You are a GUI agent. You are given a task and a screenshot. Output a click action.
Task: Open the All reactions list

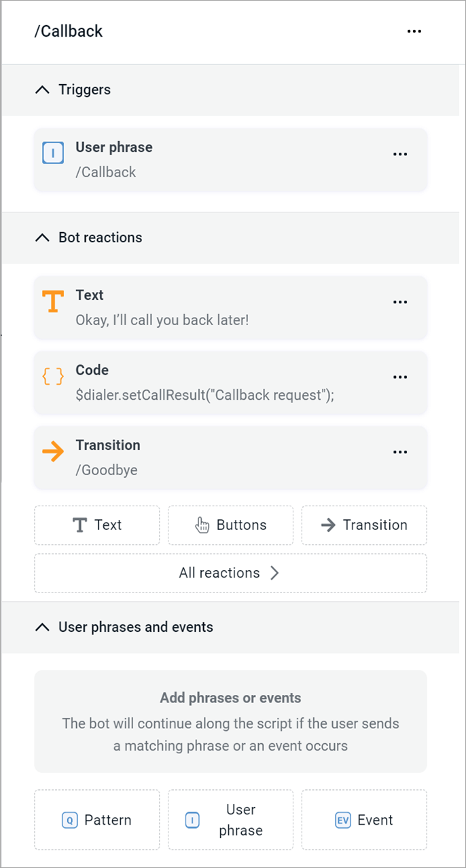coord(230,573)
